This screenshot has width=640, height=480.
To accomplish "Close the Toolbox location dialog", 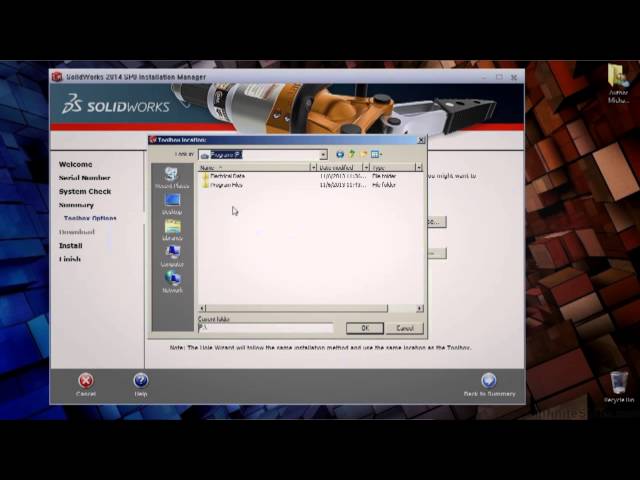I will coord(421,140).
